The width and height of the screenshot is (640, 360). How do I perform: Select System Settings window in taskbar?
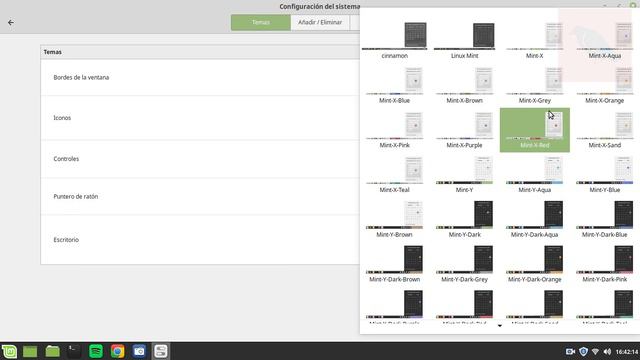(x=161, y=351)
